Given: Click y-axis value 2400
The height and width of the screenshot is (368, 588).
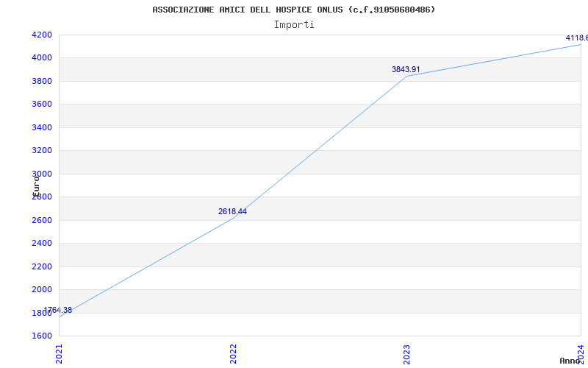Looking at the screenshot, I should point(42,244).
